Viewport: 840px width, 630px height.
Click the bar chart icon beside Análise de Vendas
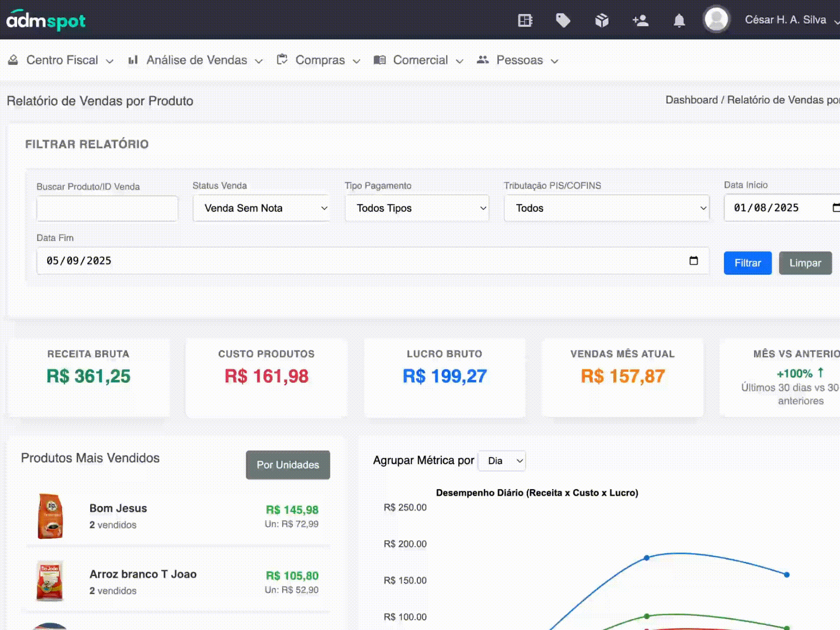point(133,60)
